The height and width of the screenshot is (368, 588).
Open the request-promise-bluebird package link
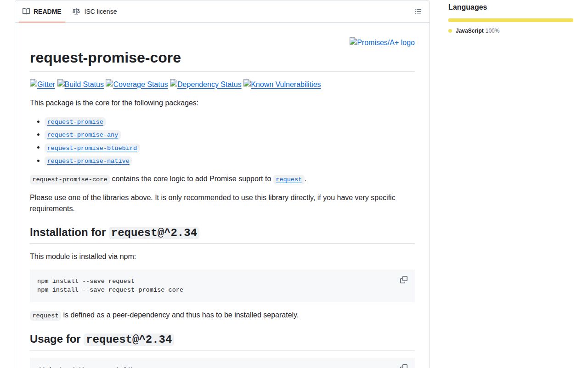point(92,148)
